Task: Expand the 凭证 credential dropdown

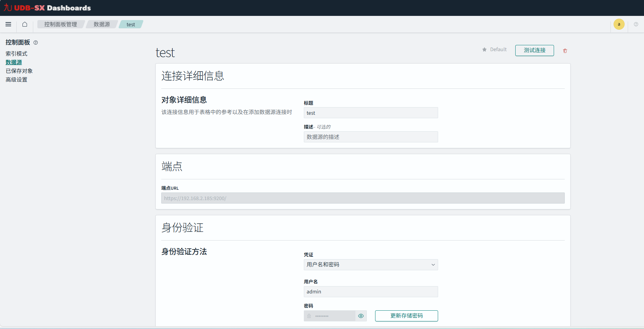Action: [x=371, y=265]
